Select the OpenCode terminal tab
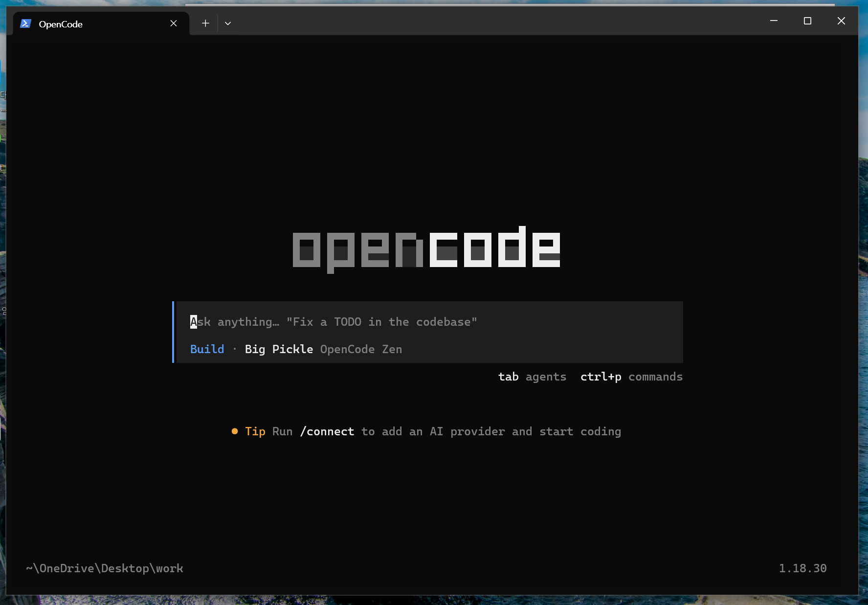868x605 pixels. tap(100, 23)
